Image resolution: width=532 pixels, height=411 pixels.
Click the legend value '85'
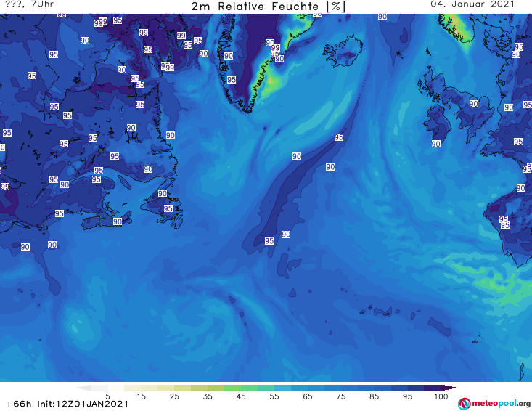coord(375,396)
